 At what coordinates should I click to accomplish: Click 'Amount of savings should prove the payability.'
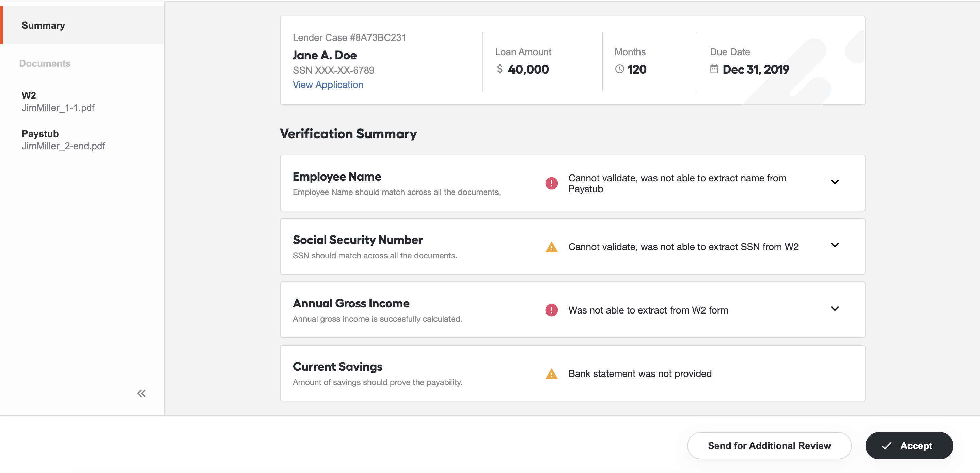pyautogui.click(x=377, y=382)
